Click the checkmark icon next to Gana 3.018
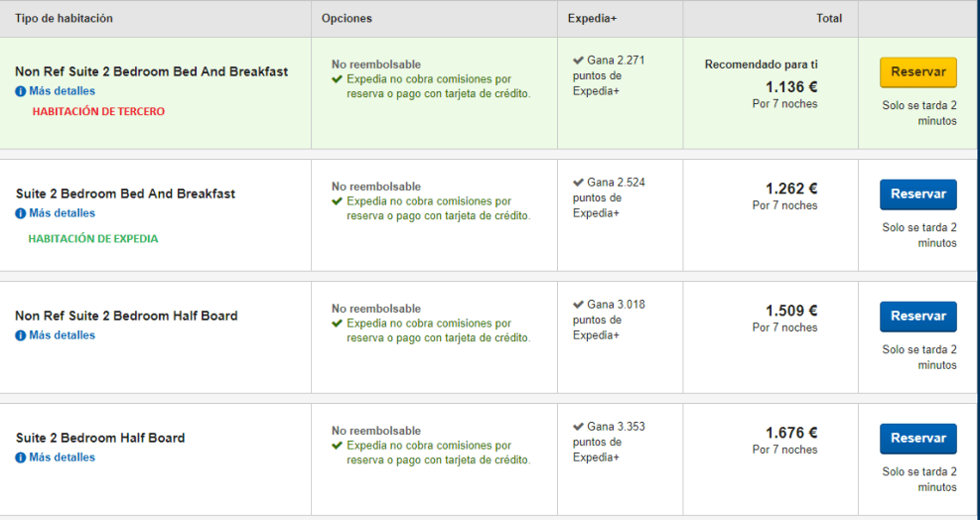This screenshot has height=520, width=980. pos(578,305)
